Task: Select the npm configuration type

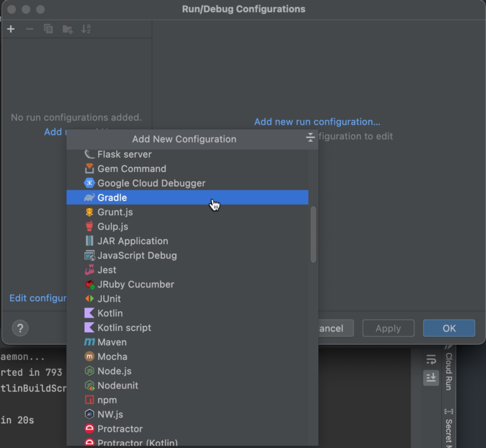Action: (106, 400)
